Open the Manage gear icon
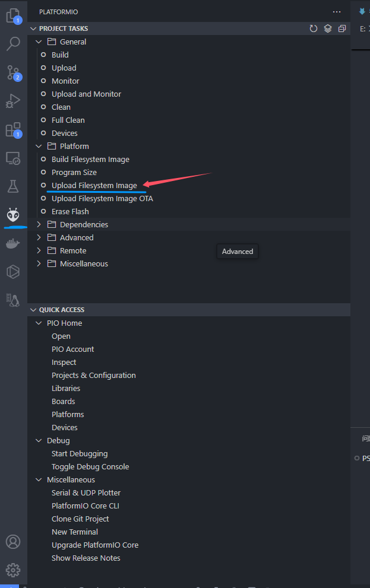 coord(13,570)
